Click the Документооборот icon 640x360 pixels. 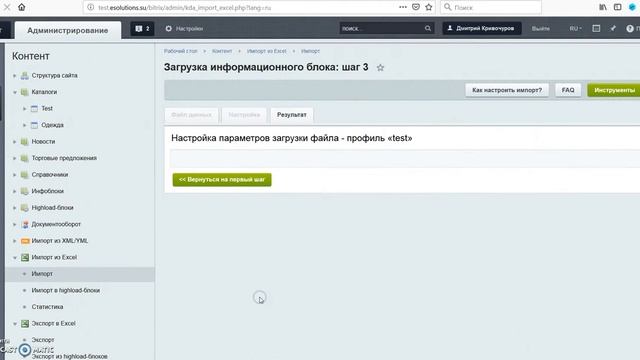coord(24,224)
